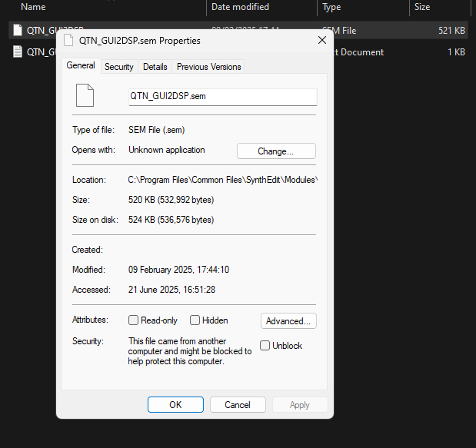This screenshot has width=476, height=448.
Task: Open the Details tab
Action: [155, 67]
